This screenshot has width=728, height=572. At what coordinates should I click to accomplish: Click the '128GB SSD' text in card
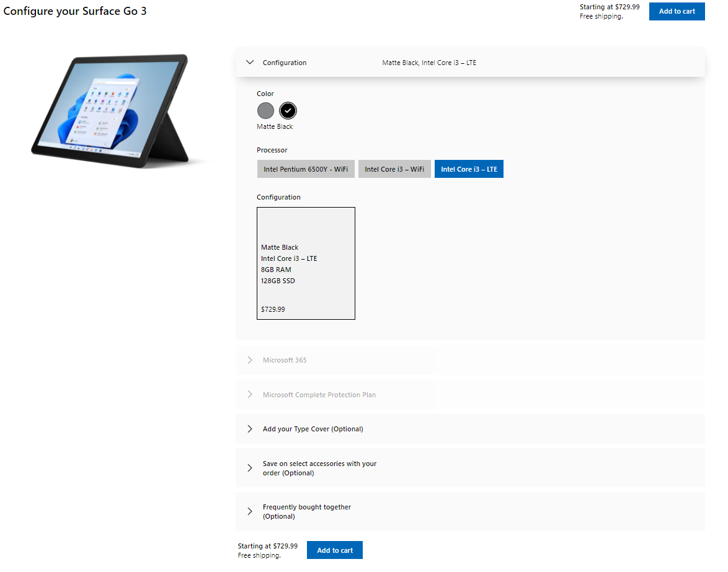(278, 281)
